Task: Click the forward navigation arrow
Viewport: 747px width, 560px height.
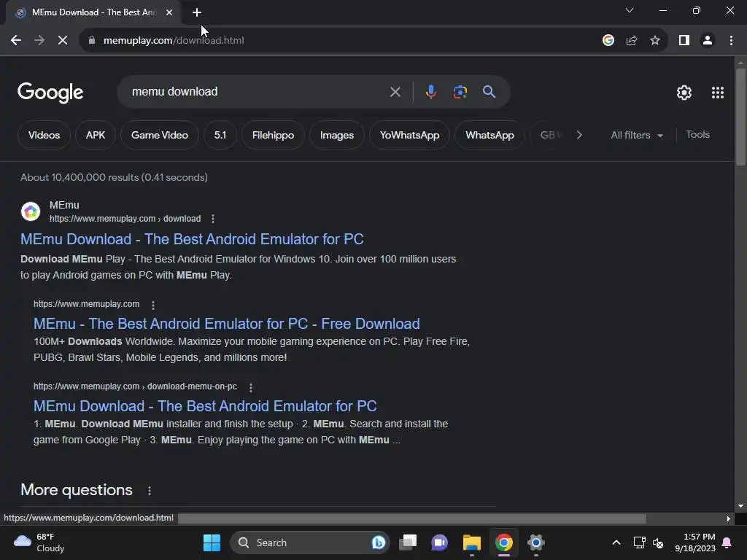Action: coord(39,41)
